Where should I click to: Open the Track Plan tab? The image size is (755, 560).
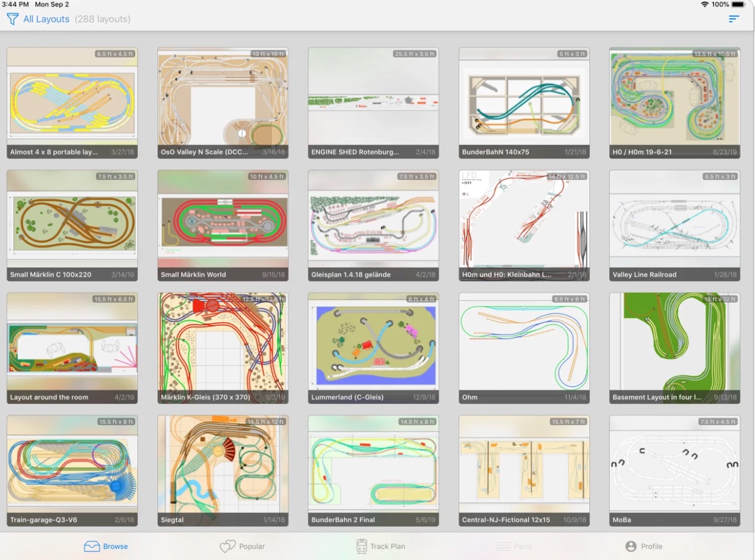(381, 546)
